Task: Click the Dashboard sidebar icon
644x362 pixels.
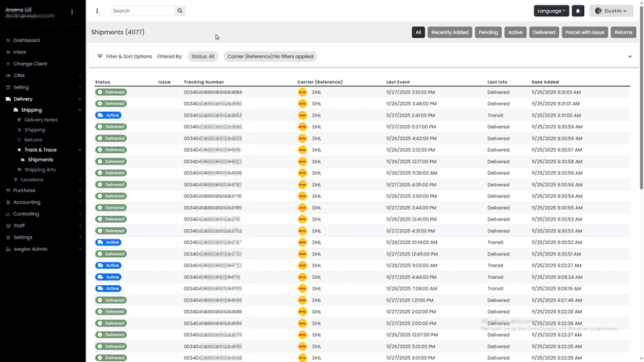Action: (8, 40)
